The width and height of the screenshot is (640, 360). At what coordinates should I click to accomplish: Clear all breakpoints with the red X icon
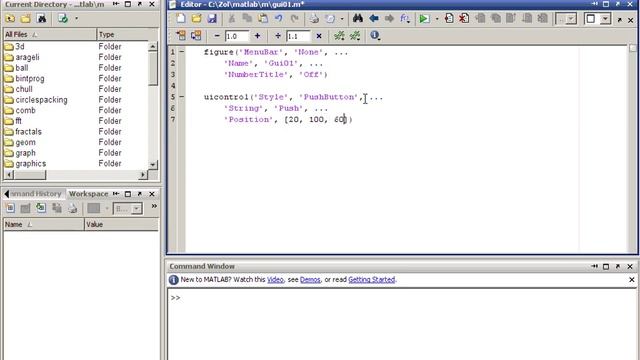pos(464,18)
